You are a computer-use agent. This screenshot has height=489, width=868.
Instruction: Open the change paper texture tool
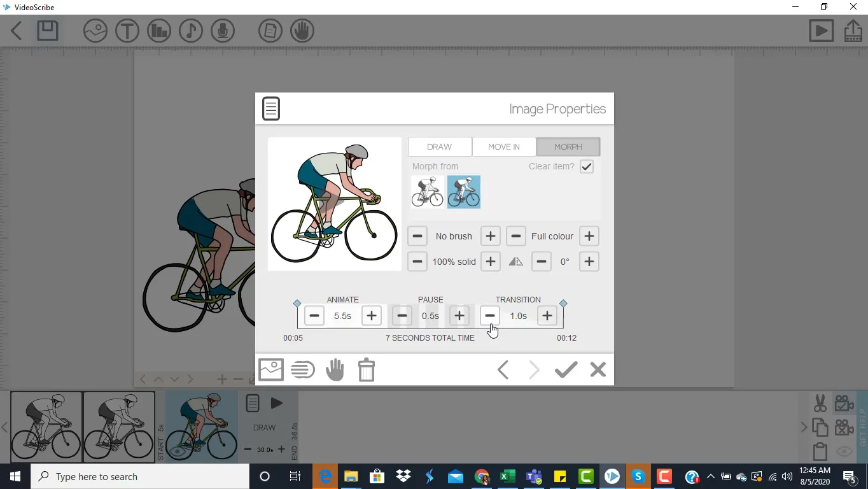tap(270, 31)
